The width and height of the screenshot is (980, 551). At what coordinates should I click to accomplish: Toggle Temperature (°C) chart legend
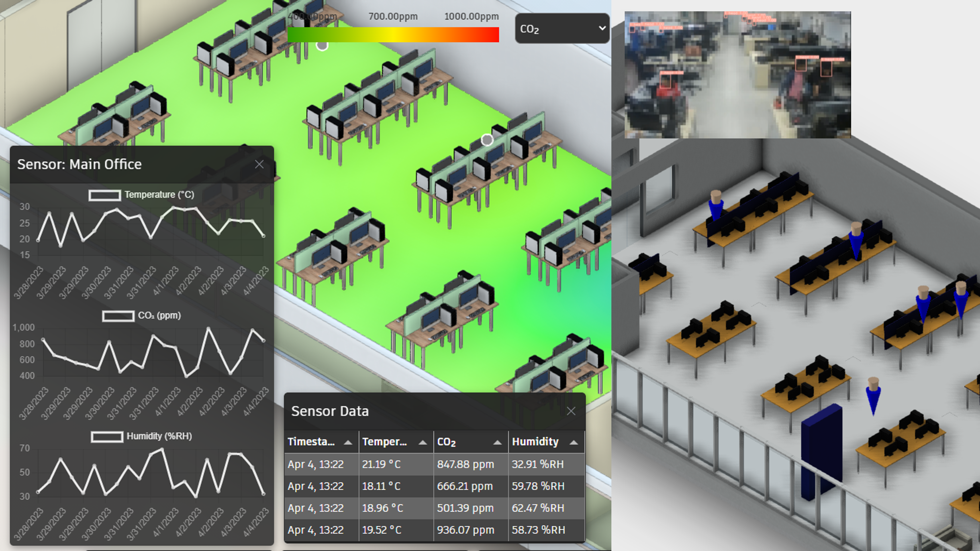tap(105, 195)
